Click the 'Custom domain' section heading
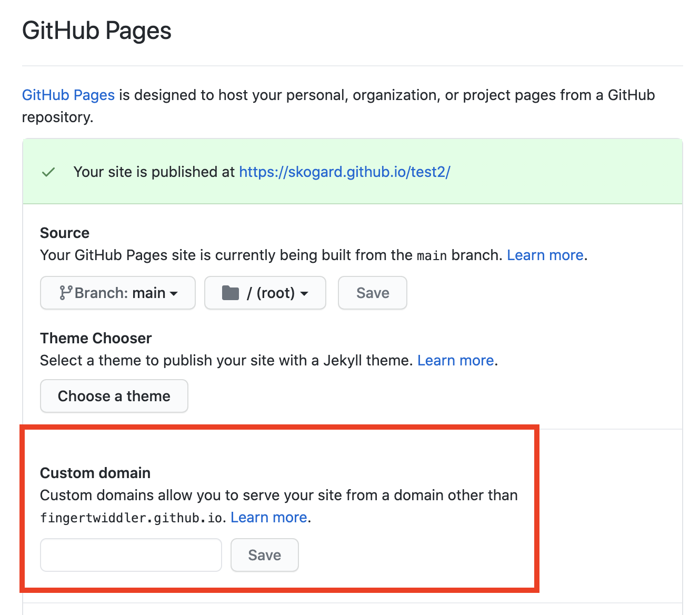This screenshot has width=700, height=615. pyautogui.click(x=95, y=473)
